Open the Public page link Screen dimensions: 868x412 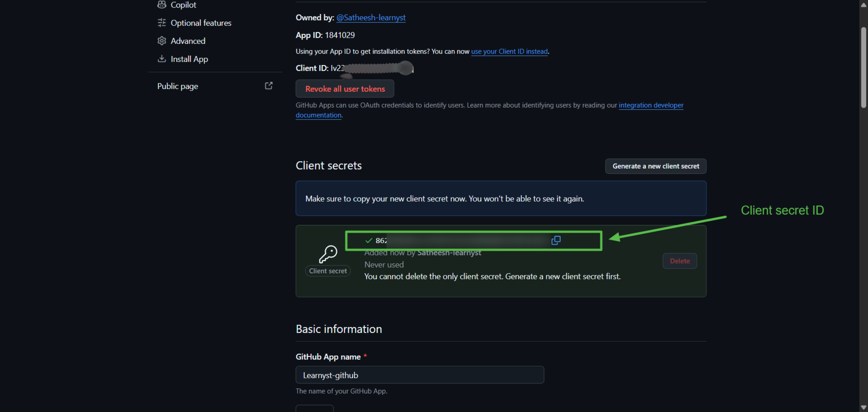(x=178, y=86)
